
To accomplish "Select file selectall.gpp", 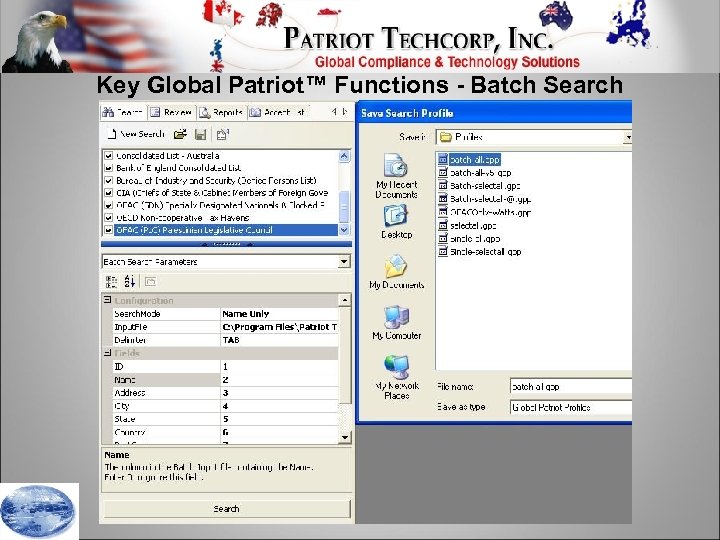I will coord(467,225).
